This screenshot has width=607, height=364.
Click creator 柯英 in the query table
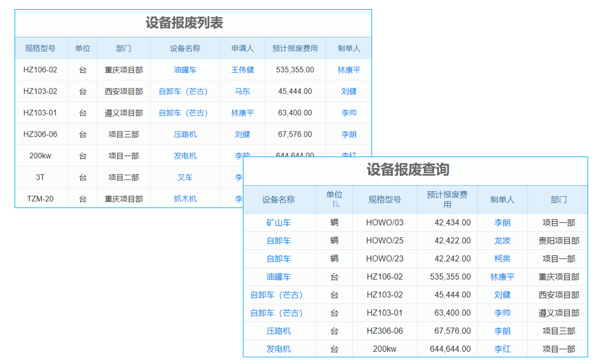(502, 259)
